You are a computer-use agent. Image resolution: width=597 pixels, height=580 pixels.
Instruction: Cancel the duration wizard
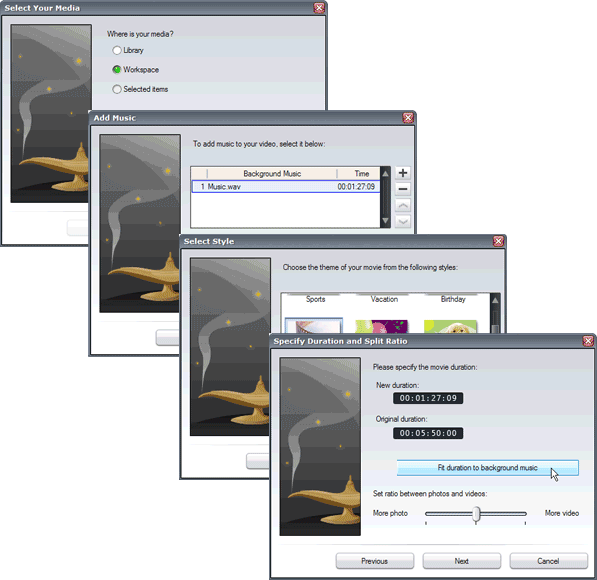point(548,561)
